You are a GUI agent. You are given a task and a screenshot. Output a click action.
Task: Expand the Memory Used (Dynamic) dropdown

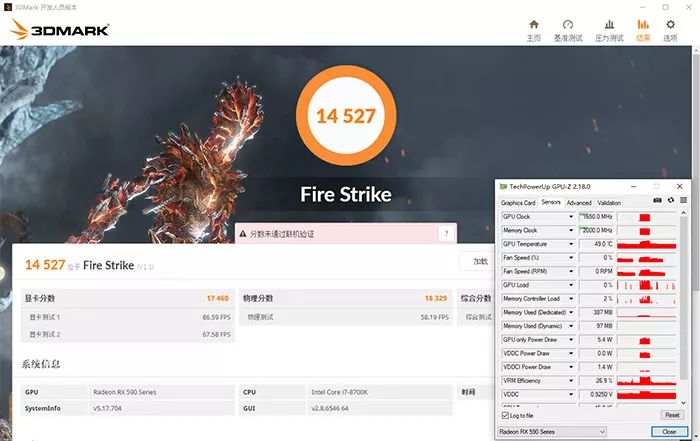click(x=571, y=326)
